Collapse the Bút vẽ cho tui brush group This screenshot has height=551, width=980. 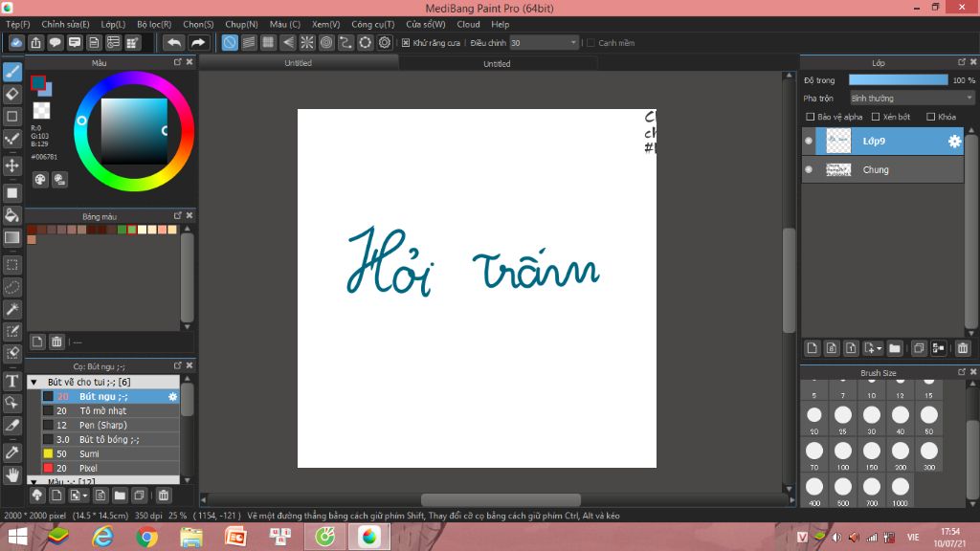click(33, 383)
